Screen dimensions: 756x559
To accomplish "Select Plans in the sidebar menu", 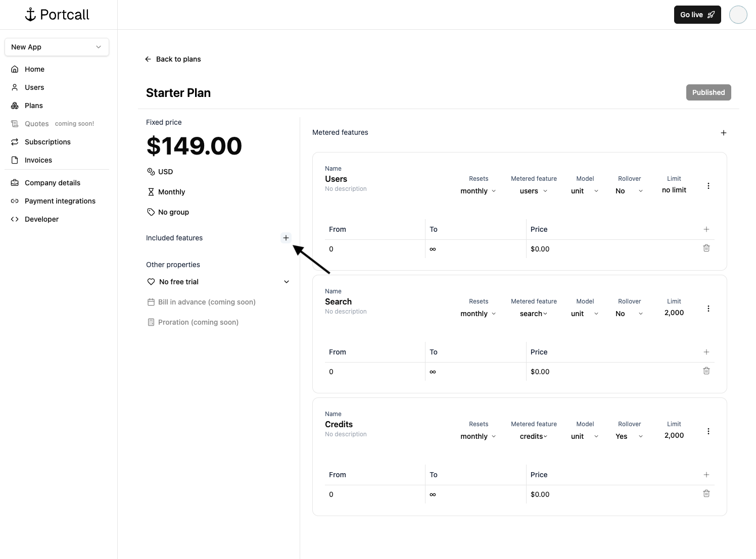I will 34,106.
